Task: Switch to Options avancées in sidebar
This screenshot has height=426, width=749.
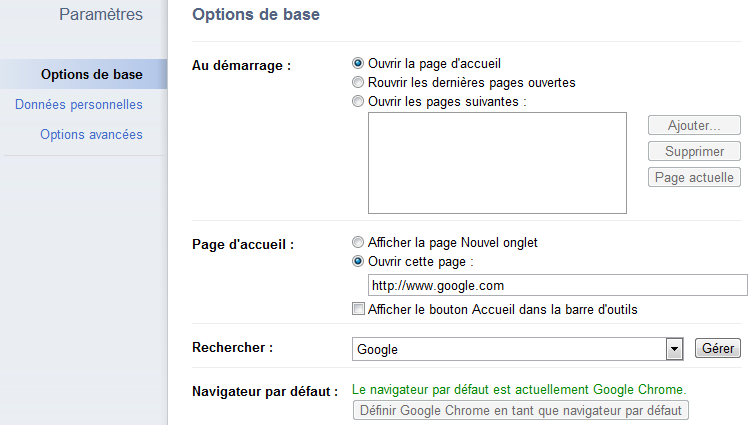Action: coord(91,135)
